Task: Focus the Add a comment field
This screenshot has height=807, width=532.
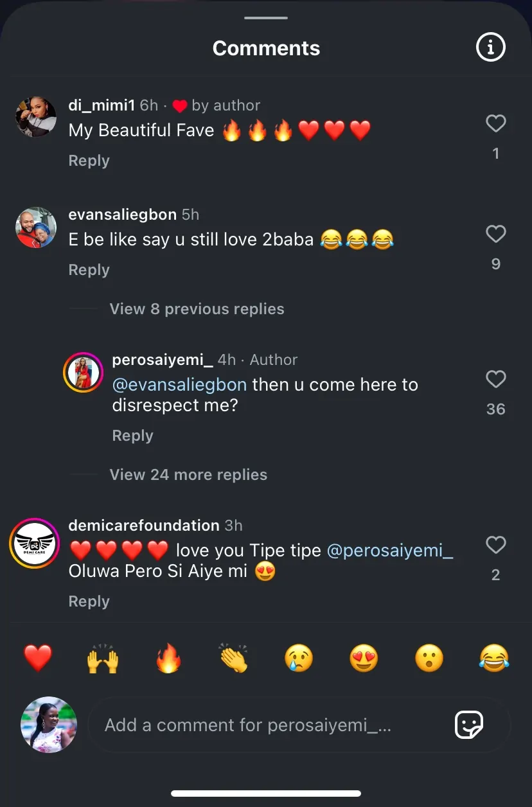Action: (x=257, y=725)
